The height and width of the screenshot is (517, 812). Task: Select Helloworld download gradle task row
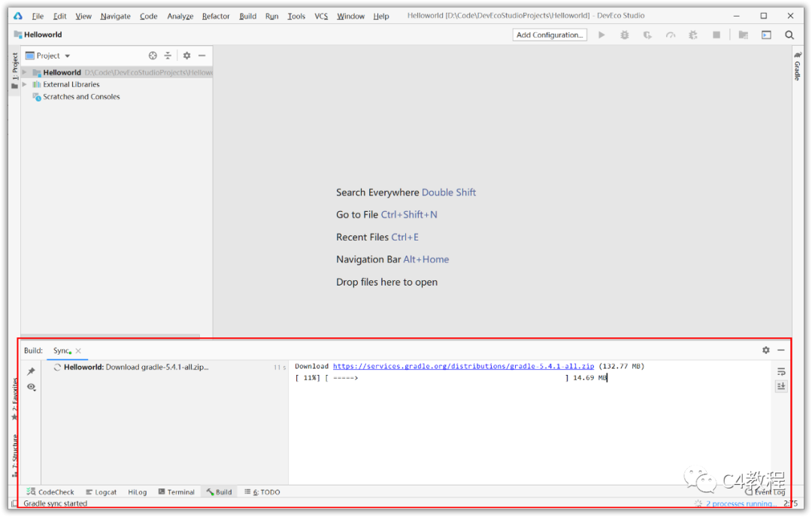(165, 367)
